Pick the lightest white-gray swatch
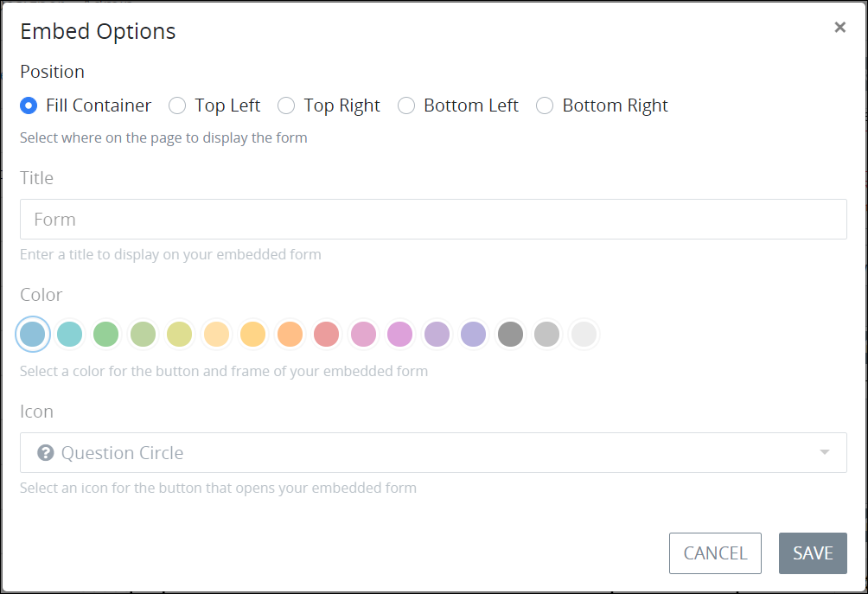 pyautogui.click(x=584, y=335)
